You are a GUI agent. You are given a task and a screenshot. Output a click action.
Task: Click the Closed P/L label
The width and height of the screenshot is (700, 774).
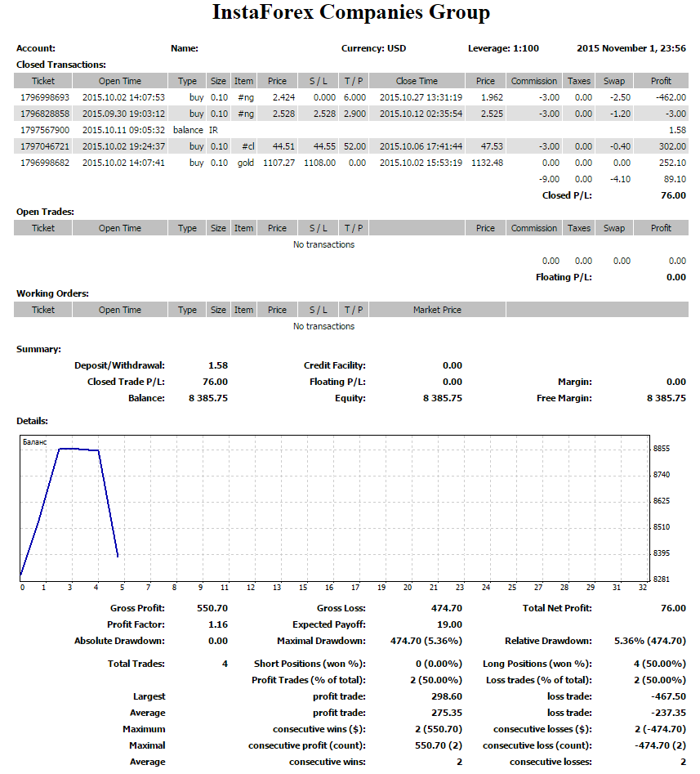coord(567,195)
